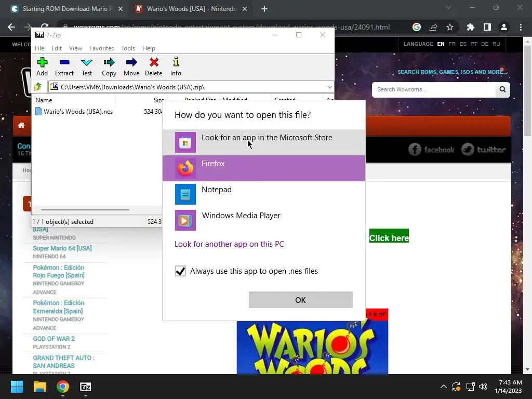Open the Help menu in 7-Zip

[149, 48]
